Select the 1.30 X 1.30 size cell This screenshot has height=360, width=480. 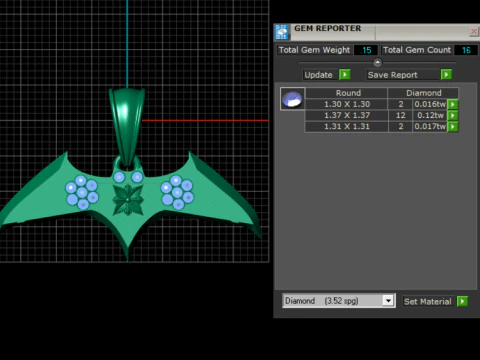[x=347, y=104]
